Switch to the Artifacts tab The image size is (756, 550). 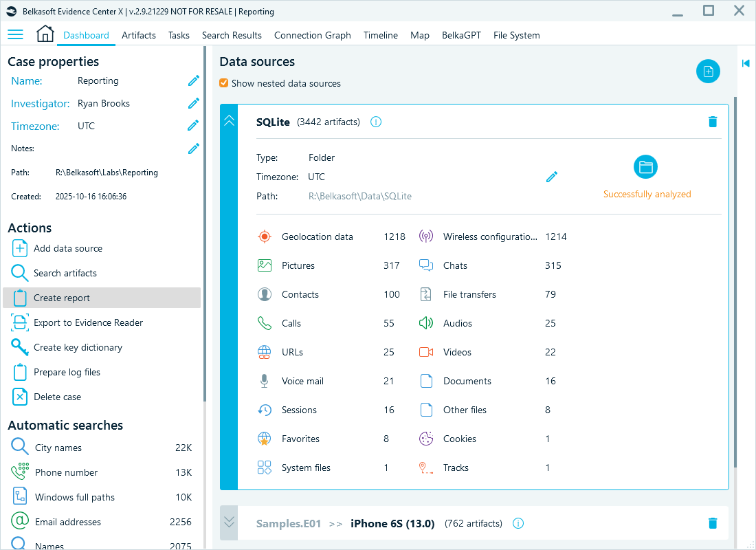pyautogui.click(x=139, y=34)
